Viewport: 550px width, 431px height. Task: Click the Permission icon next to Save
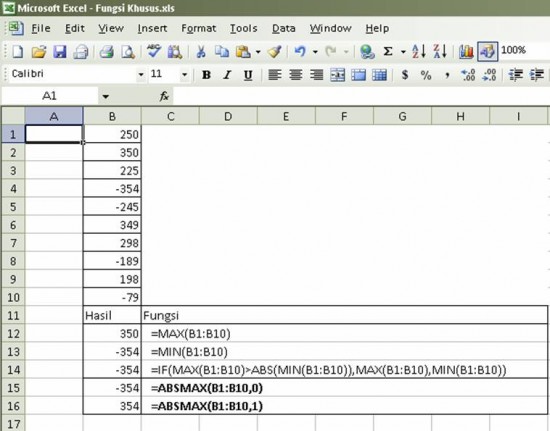[x=81, y=52]
